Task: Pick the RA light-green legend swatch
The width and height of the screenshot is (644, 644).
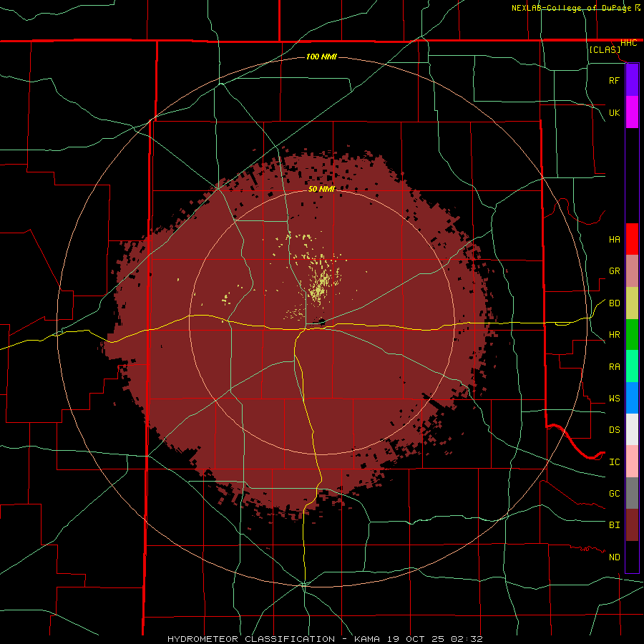Action: pos(632,366)
